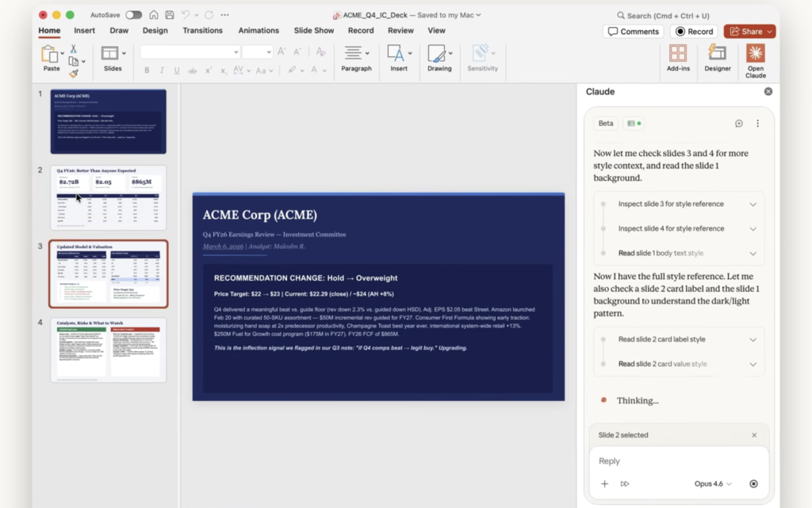
Task: Click the Clear Formatting icon
Action: [x=320, y=52]
